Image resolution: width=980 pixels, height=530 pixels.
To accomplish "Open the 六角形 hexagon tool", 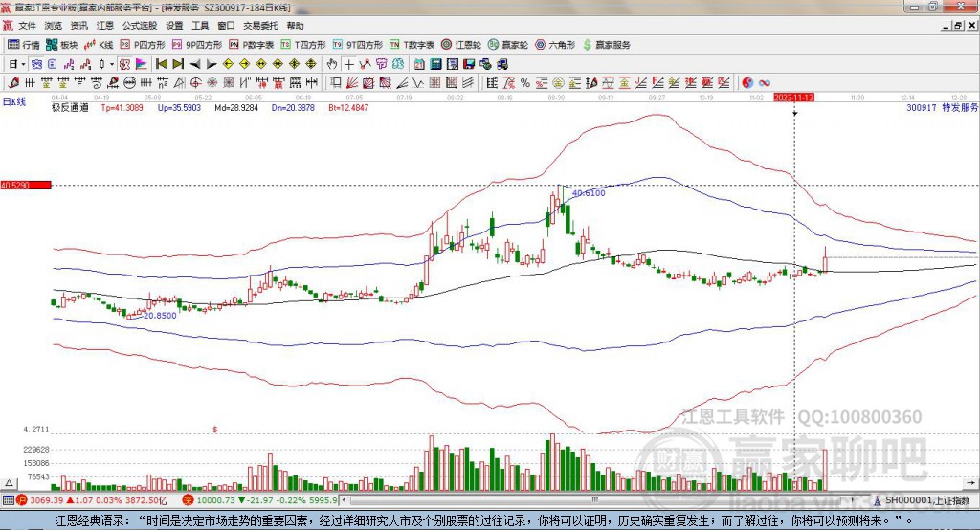I will coord(555,45).
